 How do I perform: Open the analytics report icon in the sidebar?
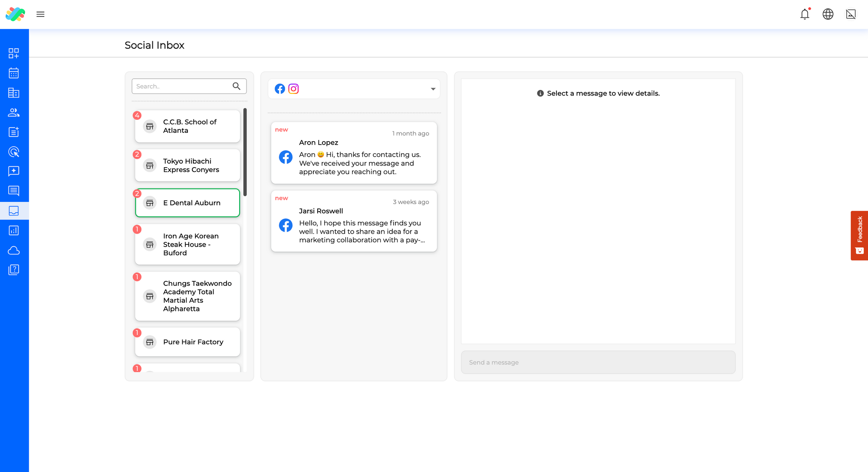coord(14,230)
